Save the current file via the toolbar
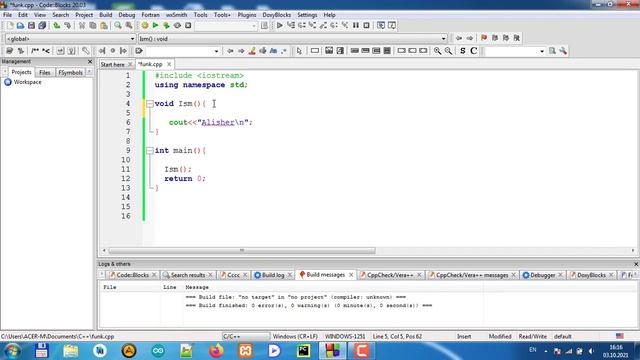 tap(31, 26)
